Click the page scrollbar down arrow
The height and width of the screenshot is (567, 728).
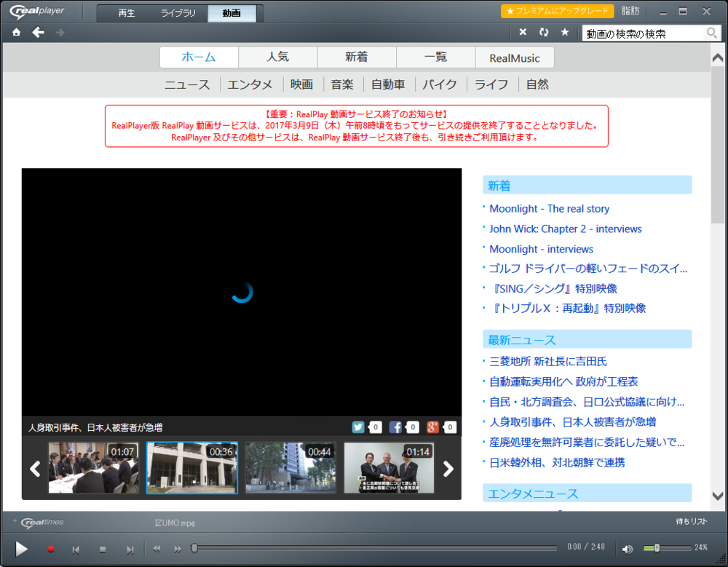718,496
